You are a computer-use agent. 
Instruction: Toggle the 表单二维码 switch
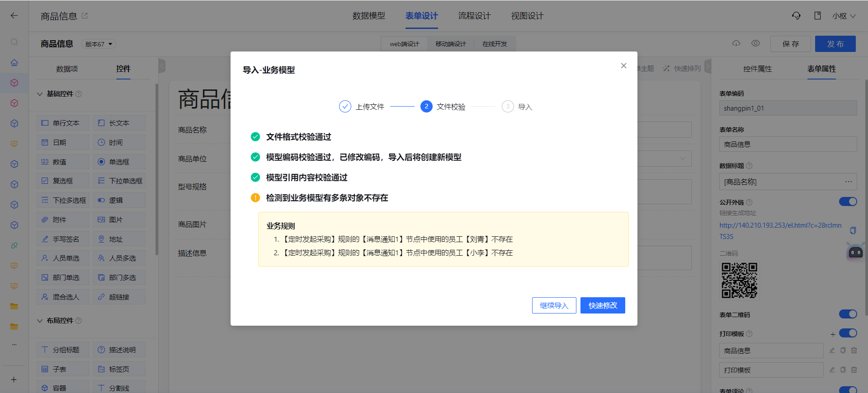(x=848, y=314)
